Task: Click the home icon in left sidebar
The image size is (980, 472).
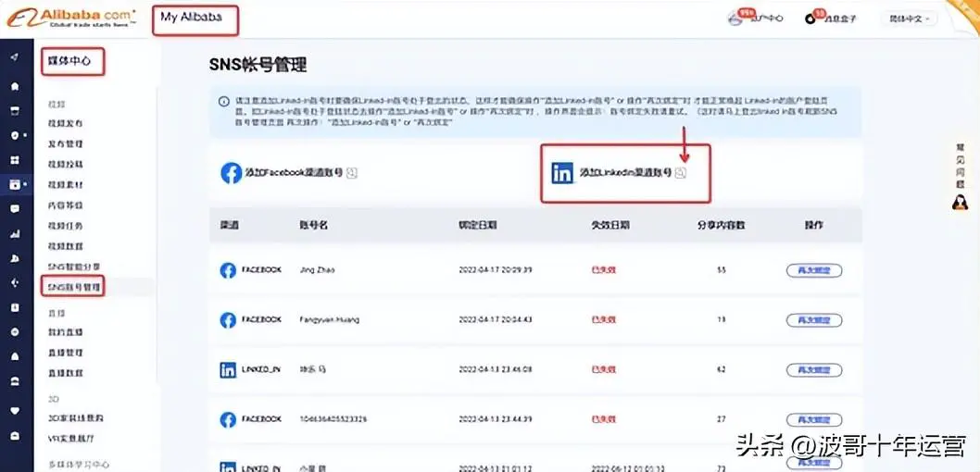Action: pyautogui.click(x=15, y=86)
